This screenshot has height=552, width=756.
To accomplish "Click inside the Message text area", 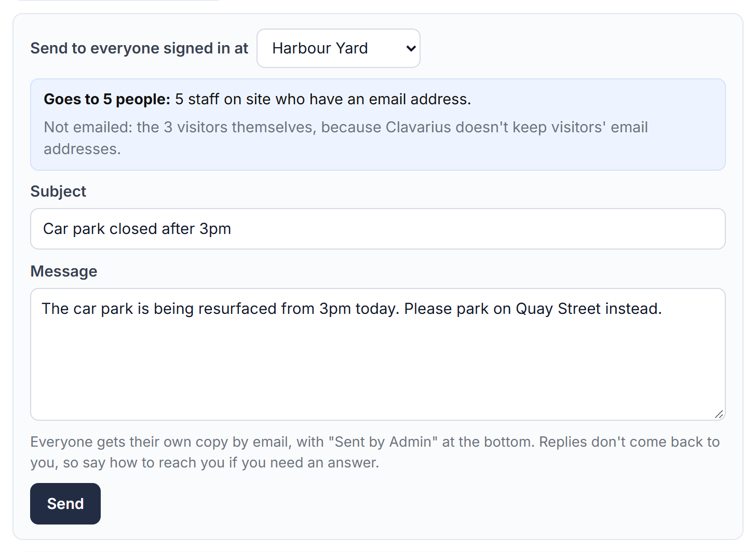I will point(378,354).
